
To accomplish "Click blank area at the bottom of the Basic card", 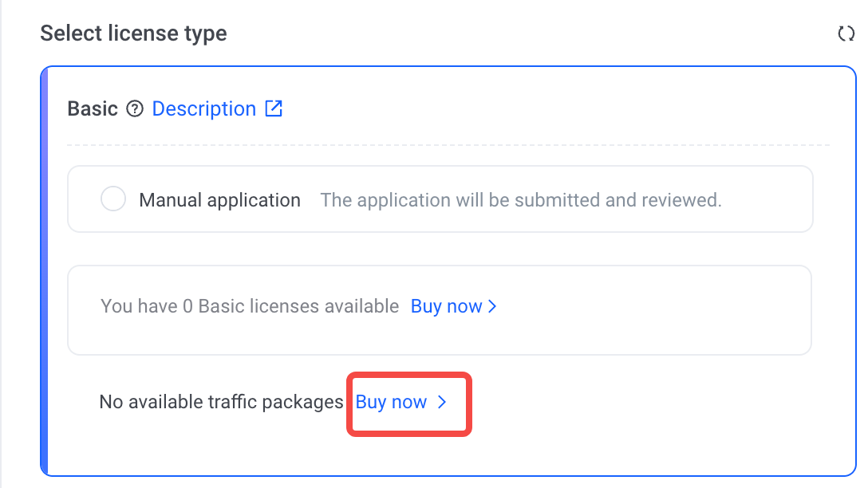I will point(638,447).
